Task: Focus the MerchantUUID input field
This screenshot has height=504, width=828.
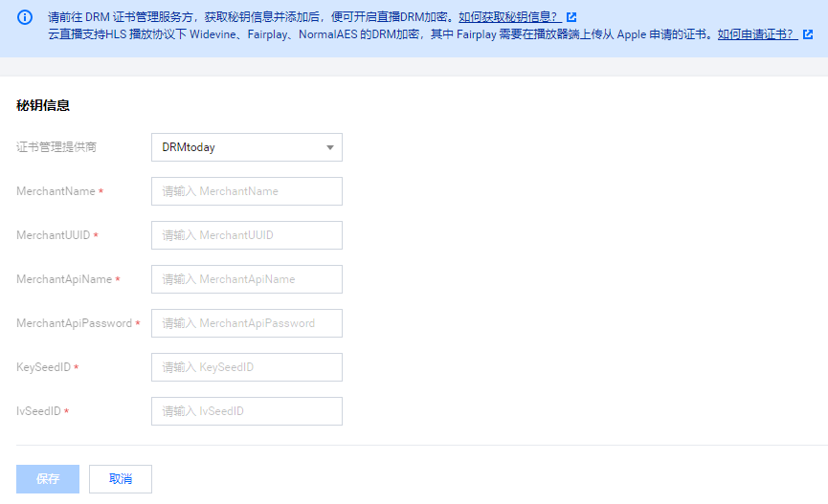Action: coord(247,235)
